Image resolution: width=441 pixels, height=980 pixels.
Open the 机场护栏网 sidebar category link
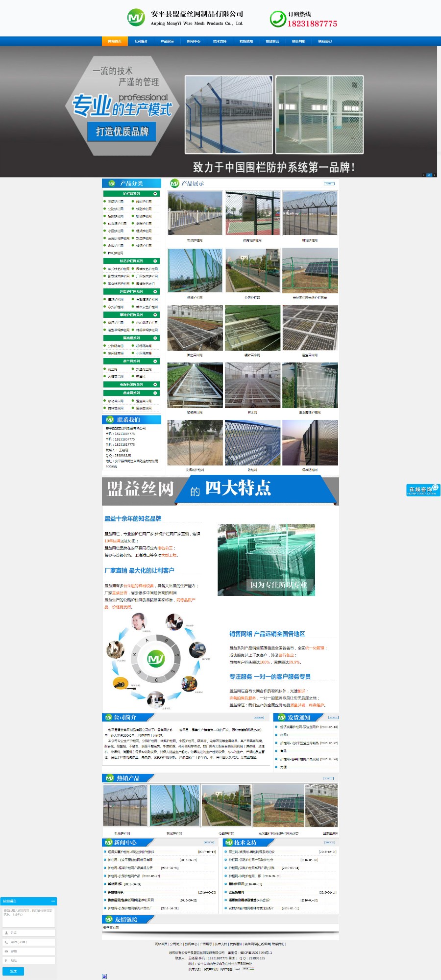click(144, 216)
